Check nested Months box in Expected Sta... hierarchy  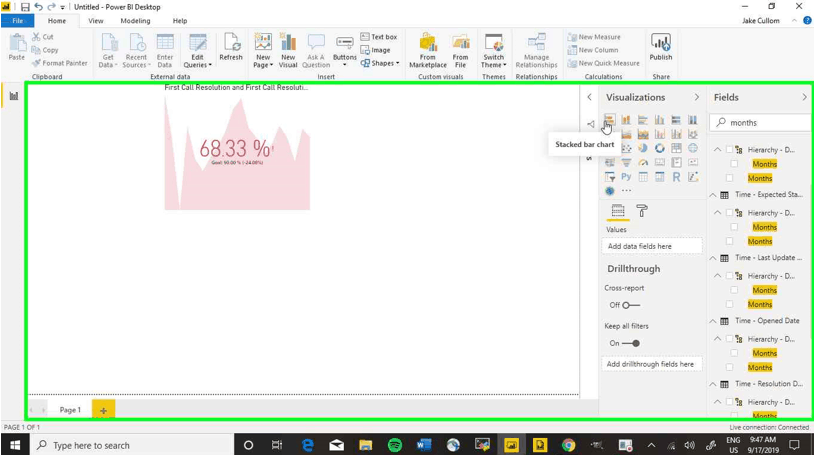click(734, 227)
